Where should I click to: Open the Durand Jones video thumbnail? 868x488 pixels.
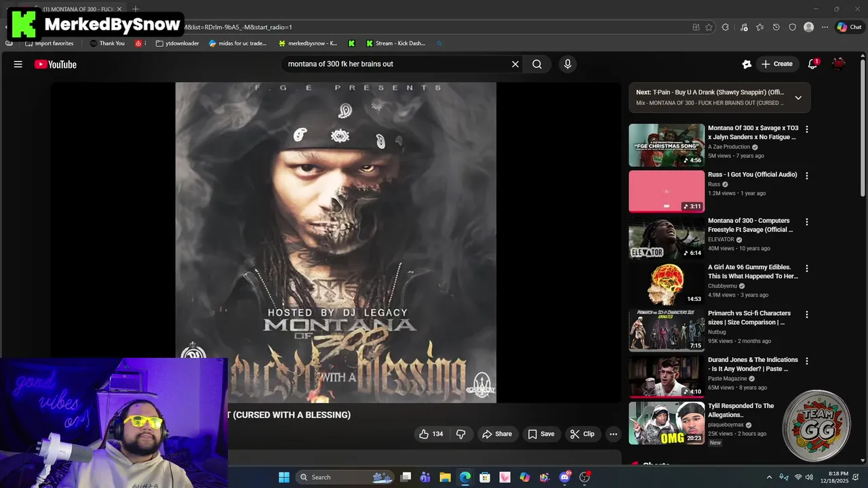coord(667,377)
